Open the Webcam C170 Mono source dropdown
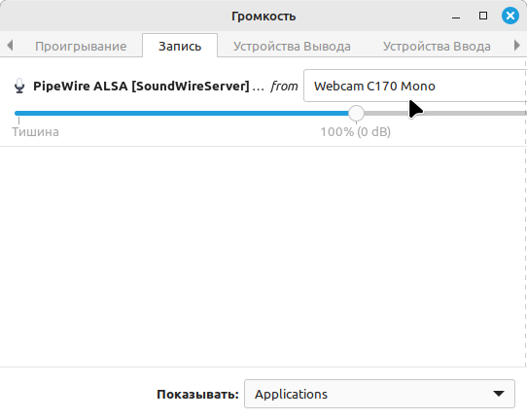 coord(415,86)
